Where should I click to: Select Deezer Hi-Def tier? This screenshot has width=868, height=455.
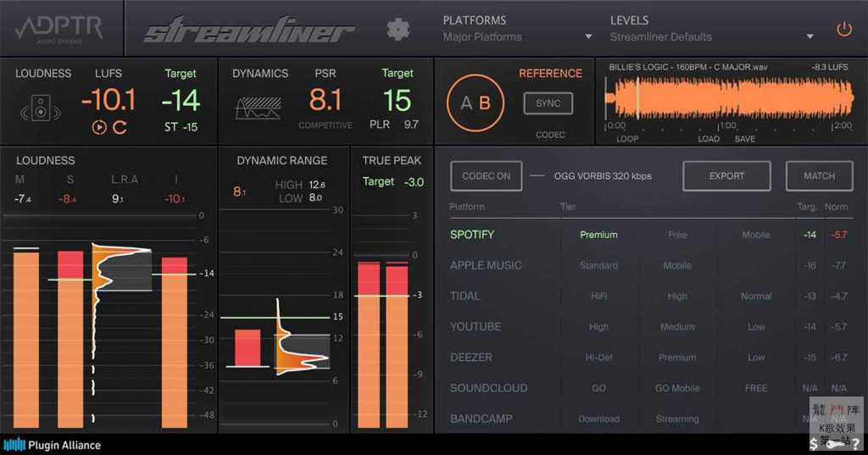pos(598,358)
